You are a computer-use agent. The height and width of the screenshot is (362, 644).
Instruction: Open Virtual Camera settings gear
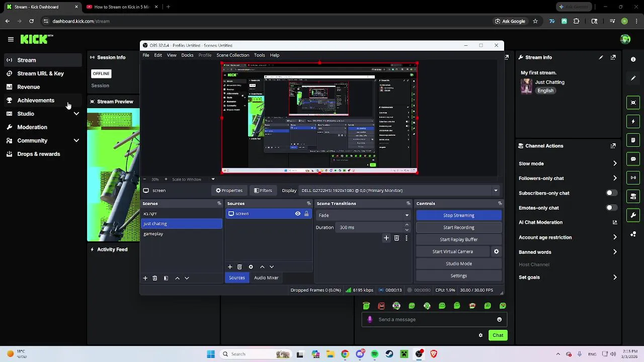(x=496, y=251)
